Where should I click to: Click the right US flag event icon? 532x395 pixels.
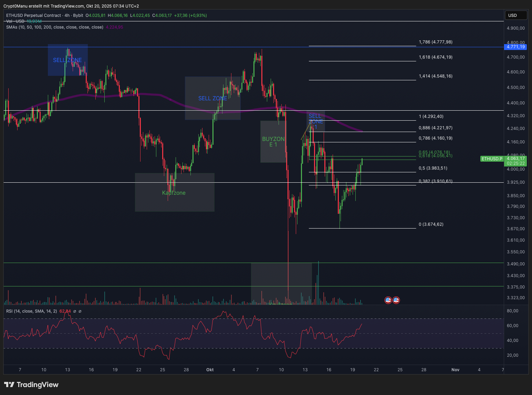click(396, 300)
